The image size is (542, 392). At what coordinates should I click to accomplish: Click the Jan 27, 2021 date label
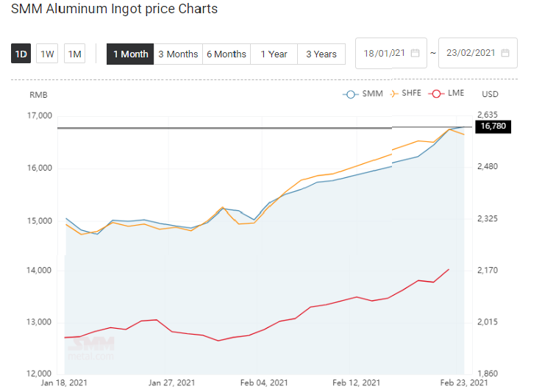coord(171,383)
